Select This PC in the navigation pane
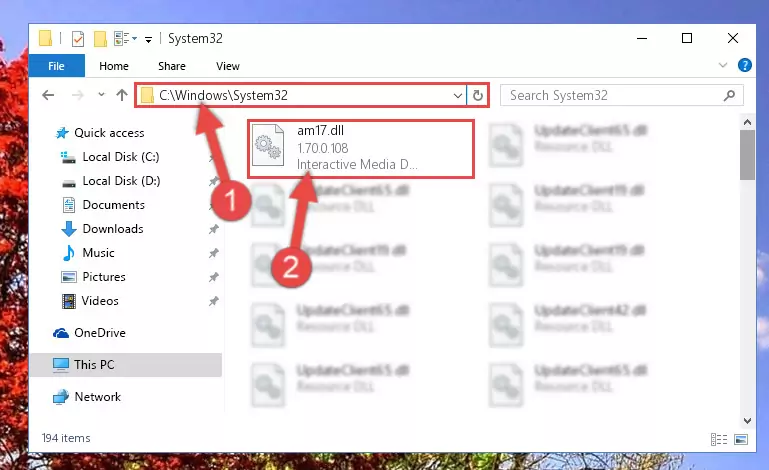This screenshot has width=769, height=470. click(x=126, y=365)
